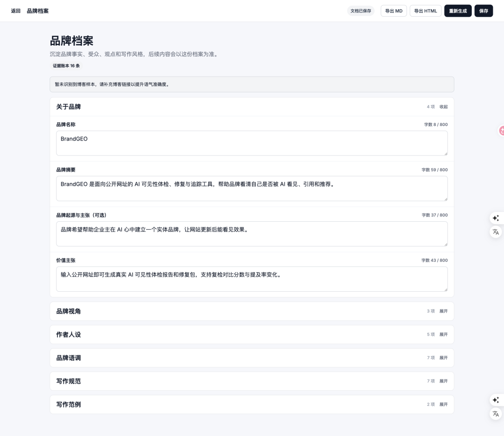Click the profile subtitle under 品牌档案 heading
The height and width of the screenshot is (436, 504).
pos(135,54)
